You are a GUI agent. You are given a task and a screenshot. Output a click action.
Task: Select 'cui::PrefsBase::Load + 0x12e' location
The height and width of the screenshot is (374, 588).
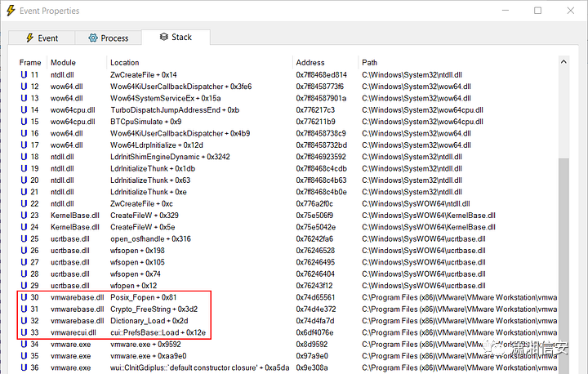pyautogui.click(x=158, y=332)
